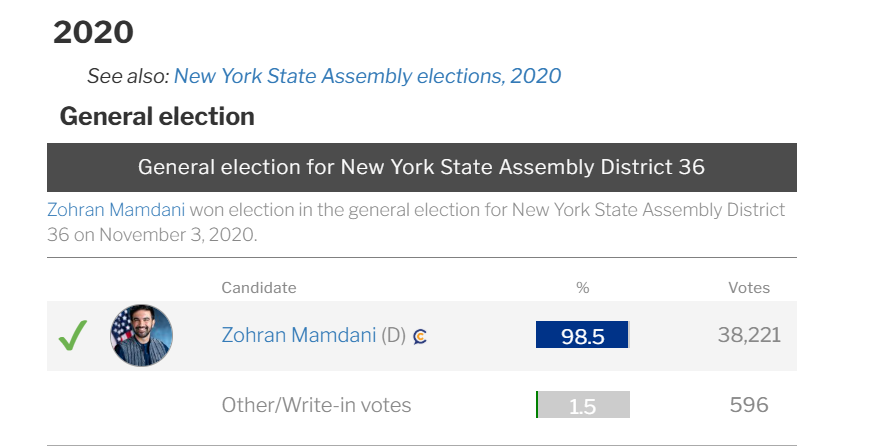Image resolution: width=877 pixels, height=447 pixels.
Task: Click the Candidate column header
Action: click(259, 288)
